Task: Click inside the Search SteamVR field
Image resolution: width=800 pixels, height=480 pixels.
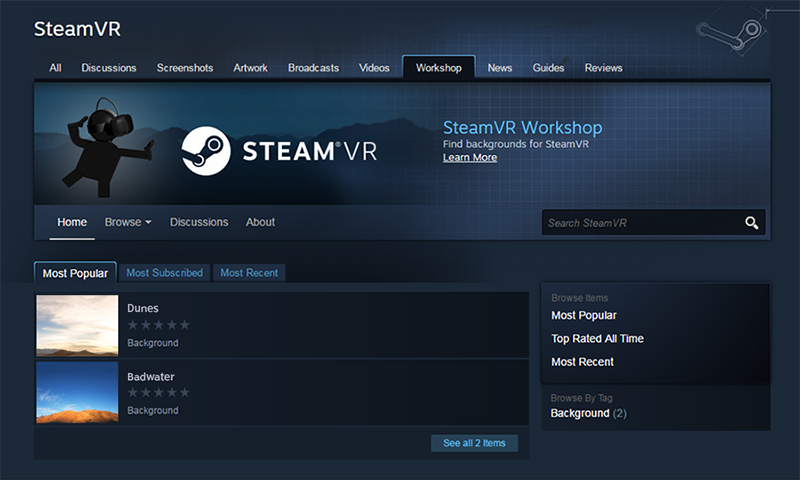Action: click(x=640, y=222)
